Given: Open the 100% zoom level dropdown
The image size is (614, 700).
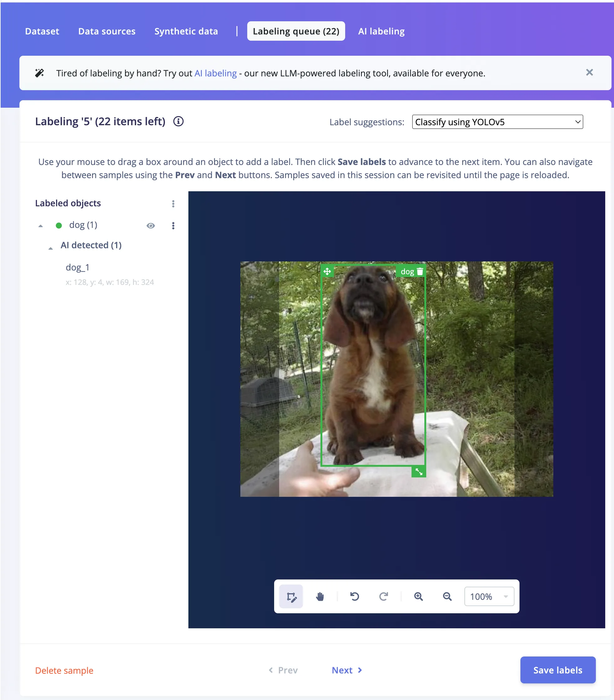Looking at the screenshot, I should (489, 597).
